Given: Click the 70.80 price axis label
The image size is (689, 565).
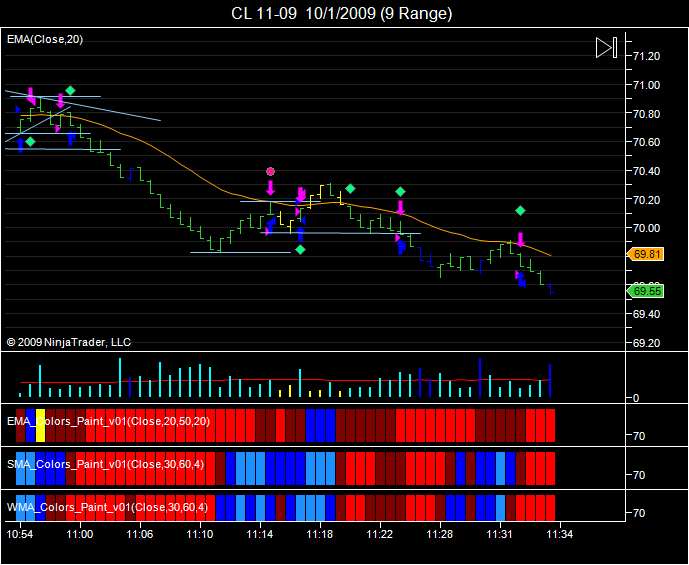Looking at the screenshot, I should 646,114.
